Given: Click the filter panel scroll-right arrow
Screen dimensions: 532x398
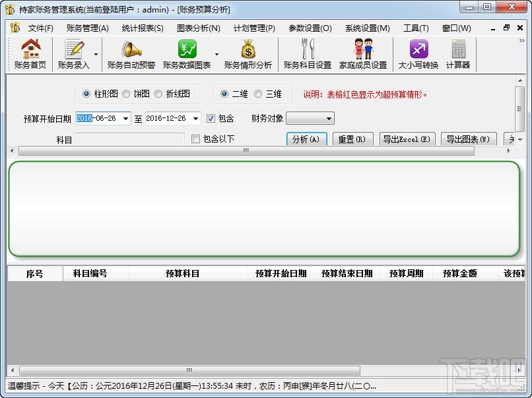Looking at the screenshot, I should point(508,150).
